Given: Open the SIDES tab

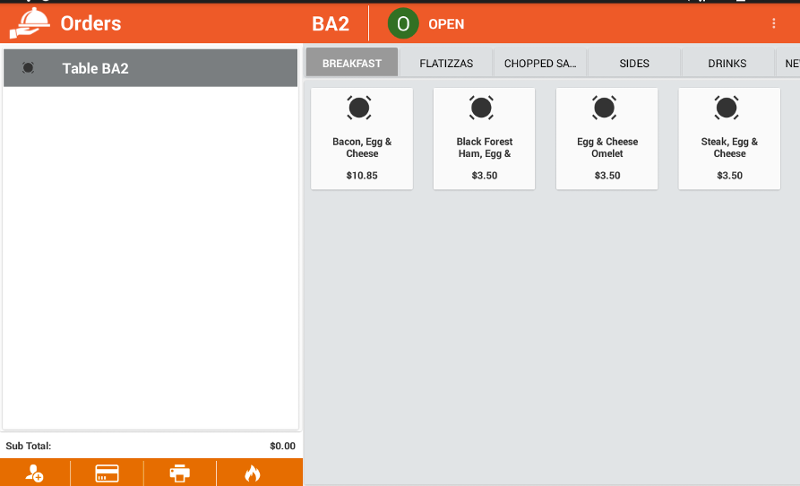Looking at the screenshot, I should [x=634, y=63].
